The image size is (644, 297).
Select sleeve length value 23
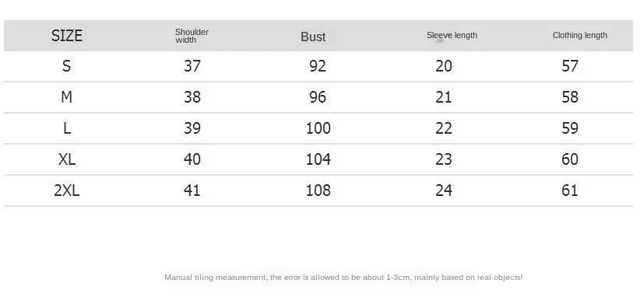click(x=444, y=159)
